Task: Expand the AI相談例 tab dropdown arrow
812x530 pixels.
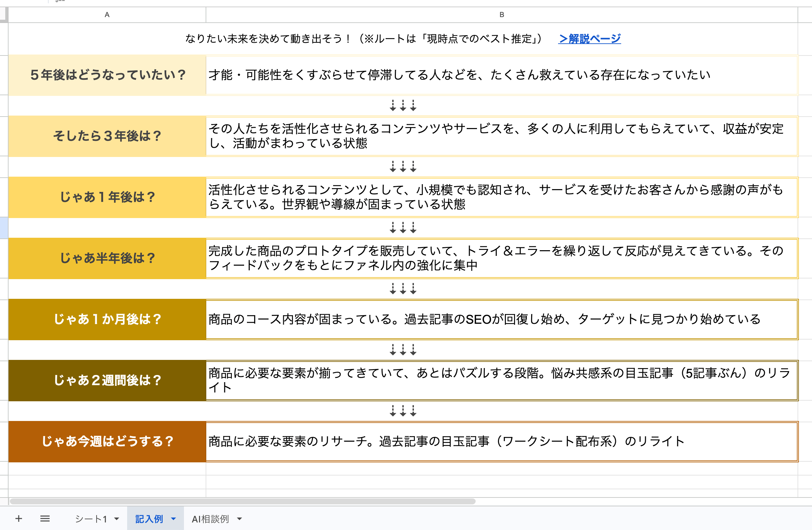Action: tap(239, 519)
